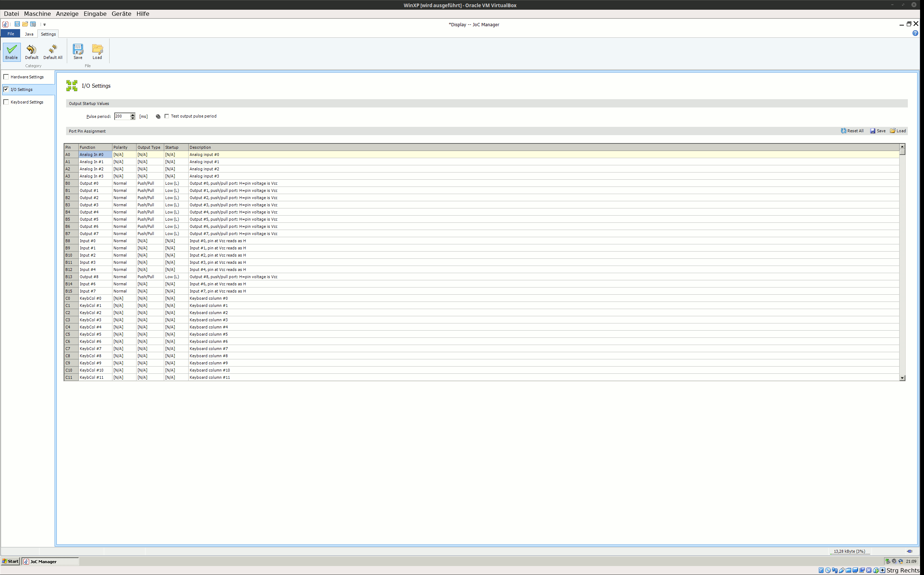Click Load in Port Pin Assignment header
The height and width of the screenshot is (575, 924).
click(898, 131)
